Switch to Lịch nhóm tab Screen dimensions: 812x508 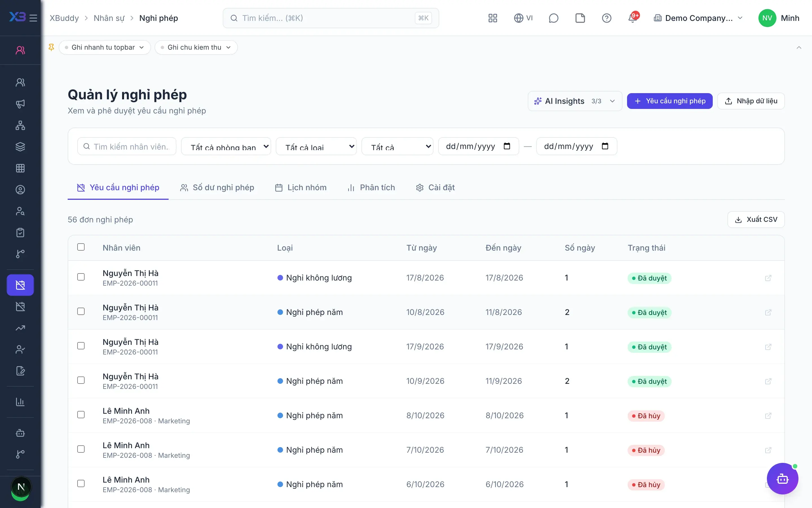(x=301, y=187)
